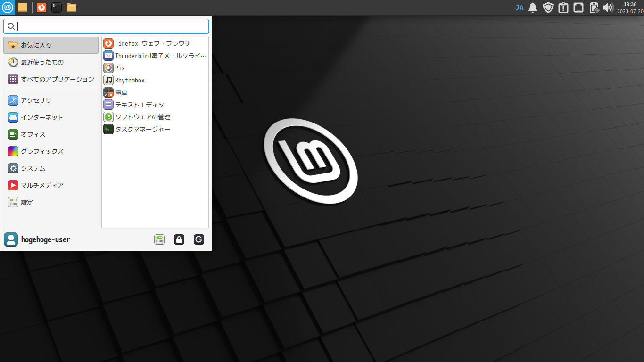Open オフィス category
The height and width of the screenshot is (362, 644).
[x=51, y=134]
